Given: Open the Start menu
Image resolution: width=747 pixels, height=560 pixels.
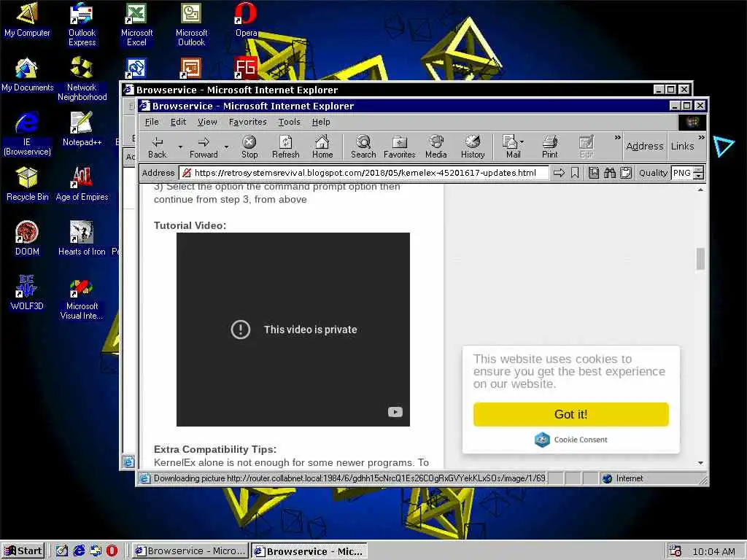Looking at the screenshot, I should click(23, 551).
